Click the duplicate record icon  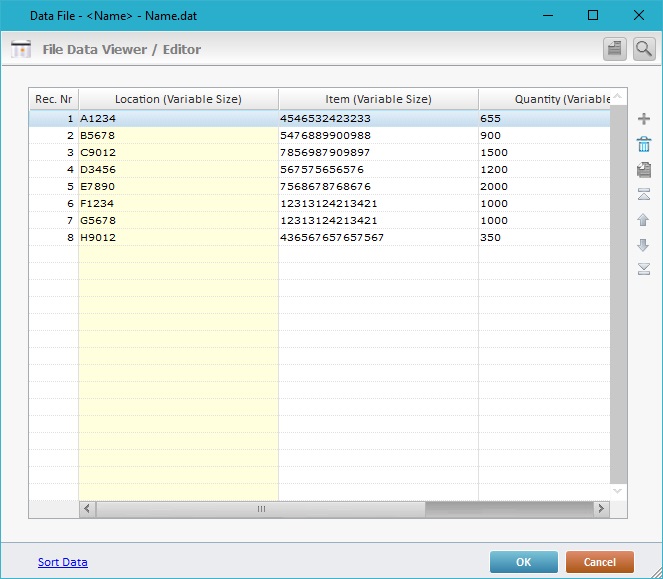(x=643, y=170)
